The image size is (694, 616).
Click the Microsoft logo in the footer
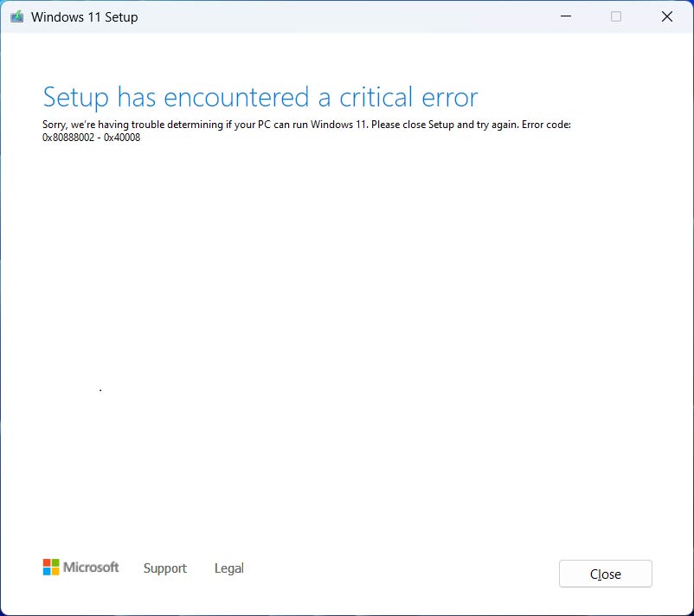click(81, 567)
